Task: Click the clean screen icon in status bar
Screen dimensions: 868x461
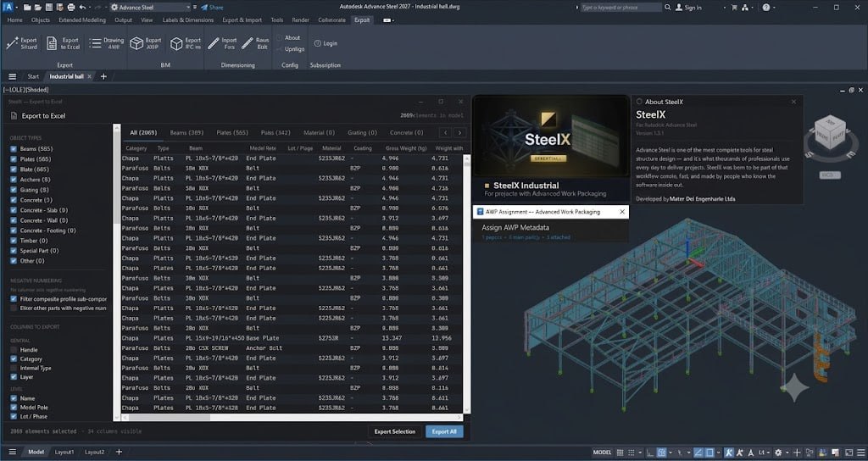Action: (849, 453)
